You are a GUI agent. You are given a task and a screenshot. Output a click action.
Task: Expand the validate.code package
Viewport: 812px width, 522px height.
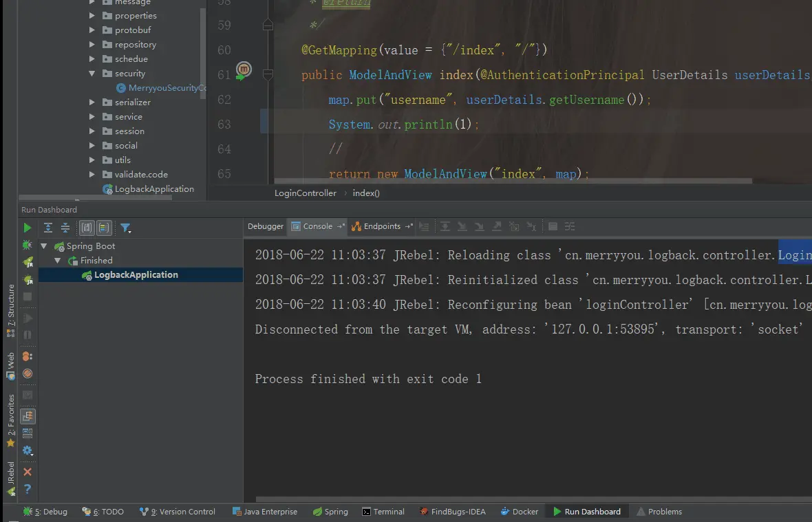tap(92, 175)
